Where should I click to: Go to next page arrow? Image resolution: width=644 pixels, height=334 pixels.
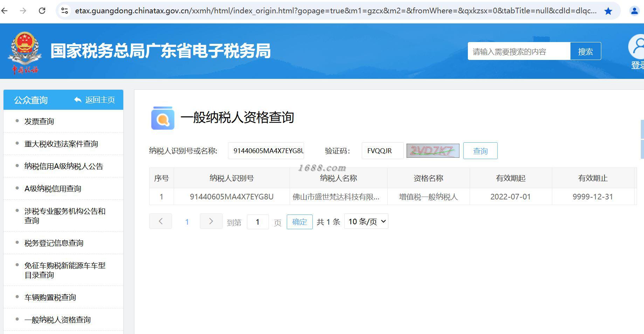click(x=211, y=221)
